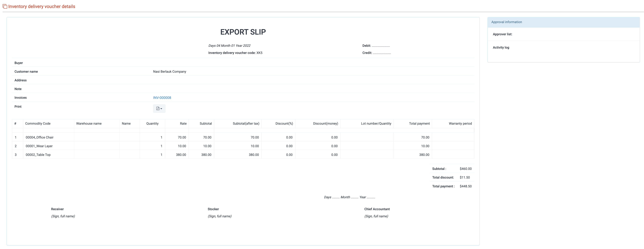Screen dimensions: 644x249
Task: Click the Chief Accountant signature label
Action: point(377,209)
